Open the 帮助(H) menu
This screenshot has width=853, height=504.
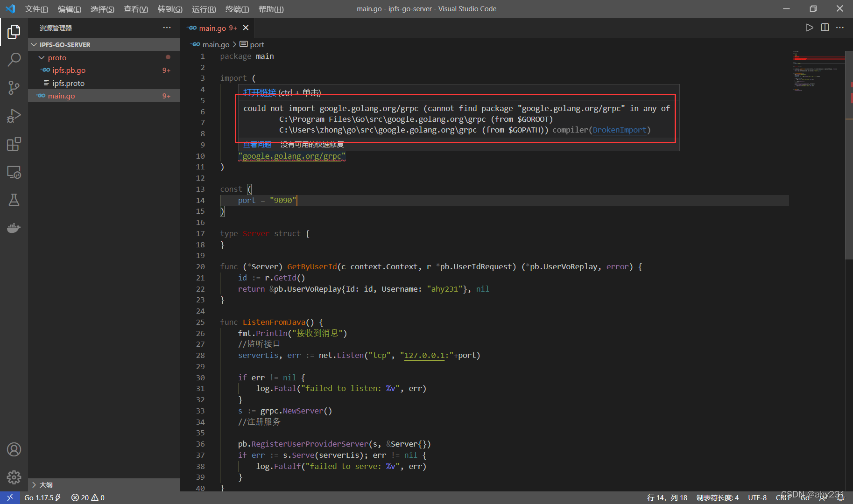tap(271, 9)
